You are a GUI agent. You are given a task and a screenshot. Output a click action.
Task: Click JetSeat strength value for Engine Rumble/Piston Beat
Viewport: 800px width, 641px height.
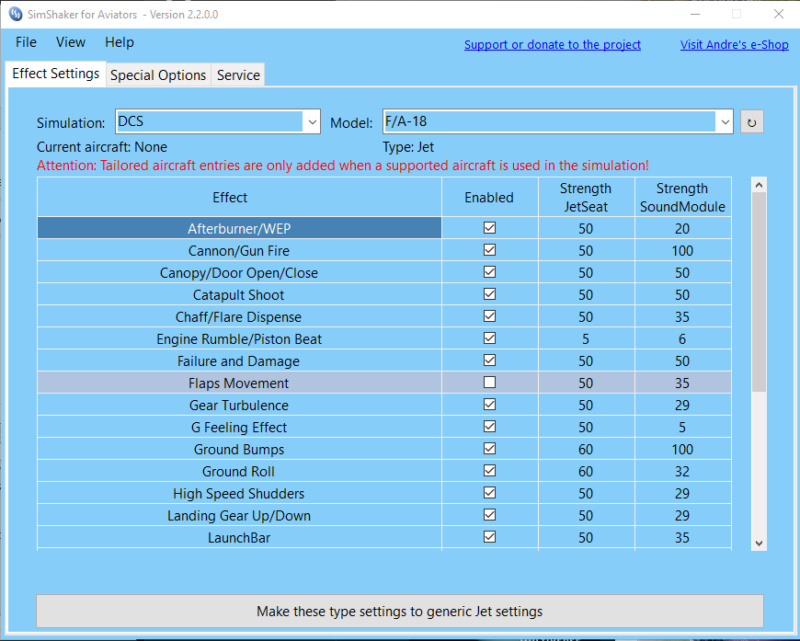click(586, 339)
